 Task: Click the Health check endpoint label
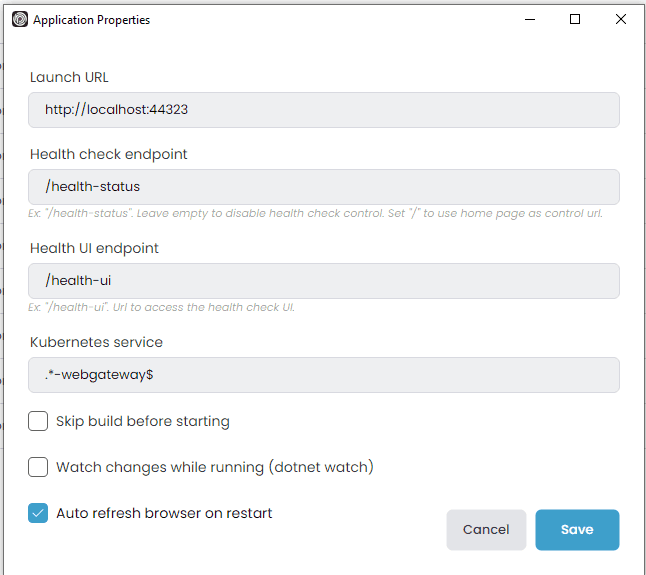(x=109, y=154)
